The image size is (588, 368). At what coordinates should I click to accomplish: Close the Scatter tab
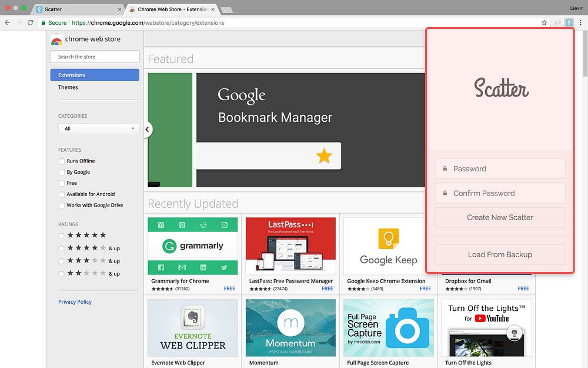coord(119,9)
